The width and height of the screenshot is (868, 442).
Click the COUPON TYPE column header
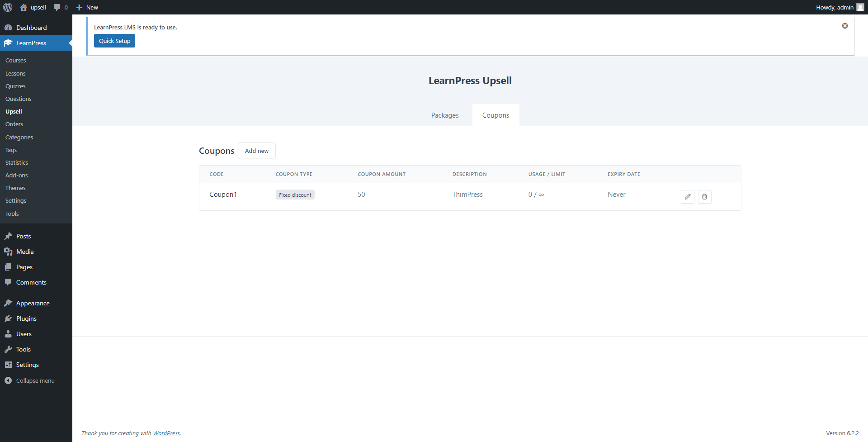click(x=294, y=174)
